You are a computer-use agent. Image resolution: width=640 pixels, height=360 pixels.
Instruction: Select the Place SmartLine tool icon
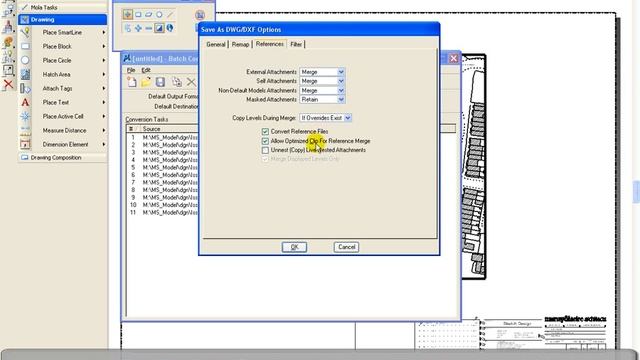pos(25,32)
